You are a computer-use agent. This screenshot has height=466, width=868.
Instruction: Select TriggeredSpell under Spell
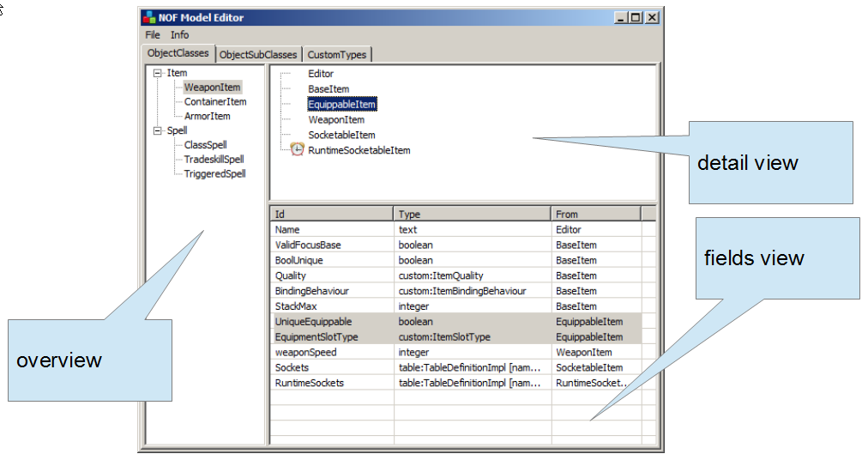[214, 174]
